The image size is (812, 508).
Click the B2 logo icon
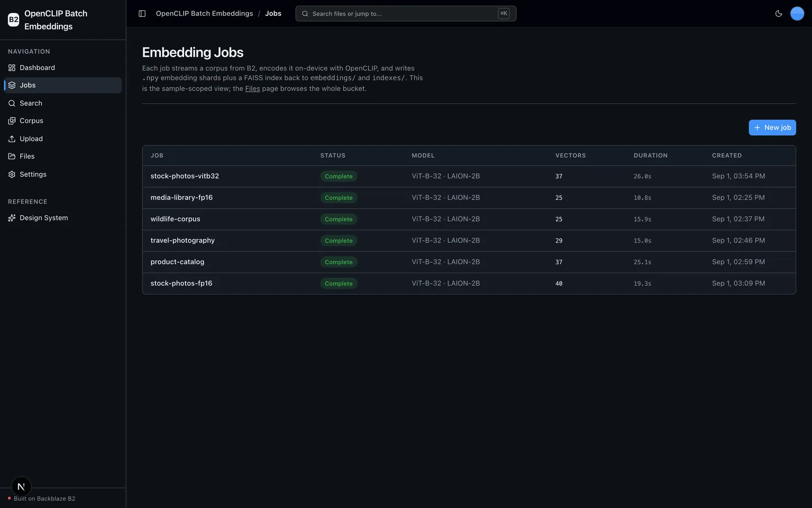point(14,20)
